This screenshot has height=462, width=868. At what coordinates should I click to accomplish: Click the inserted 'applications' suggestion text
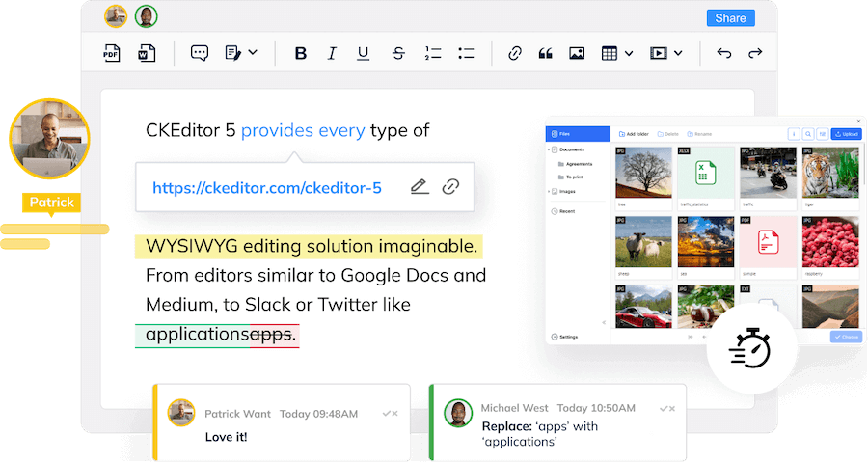(198, 335)
